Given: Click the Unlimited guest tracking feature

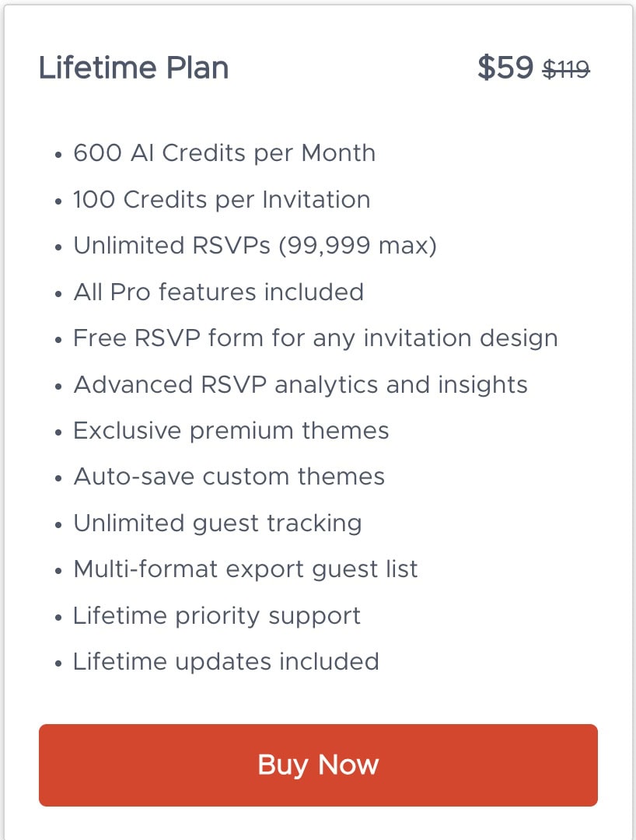Looking at the screenshot, I should 217,523.
